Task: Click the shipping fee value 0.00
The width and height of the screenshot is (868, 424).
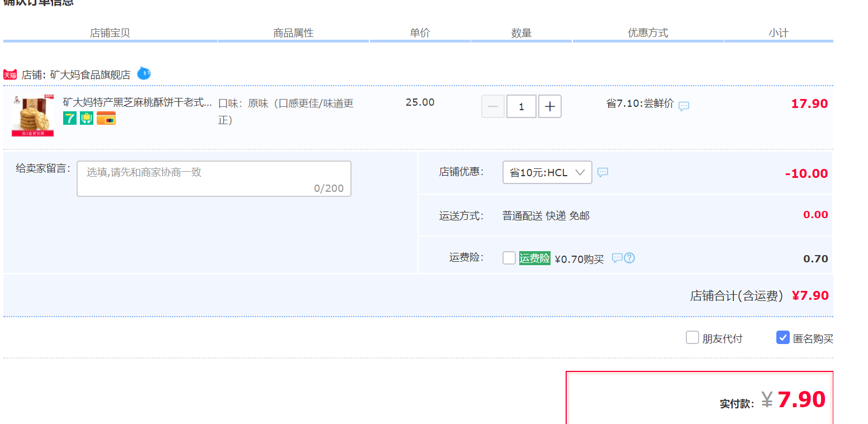Action: (x=815, y=215)
